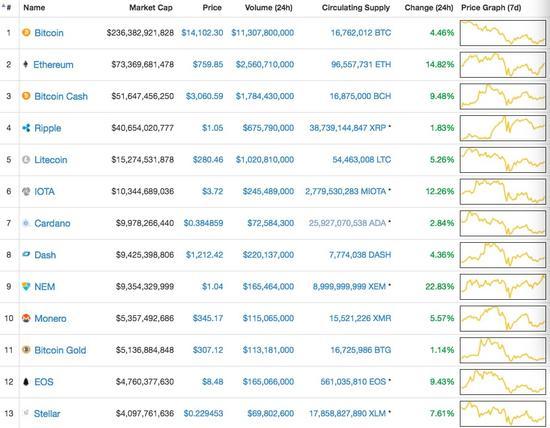The height and width of the screenshot is (428, 550).
Task: Click Ripple volume $675,790,000
Action: [268, 128]
